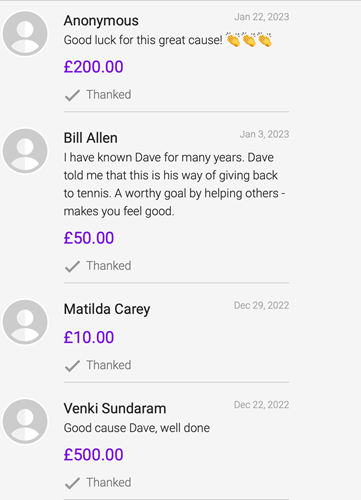
Task: Click the £500.00 donation amount
Action: pyautogui.click(x=94, y=455)
